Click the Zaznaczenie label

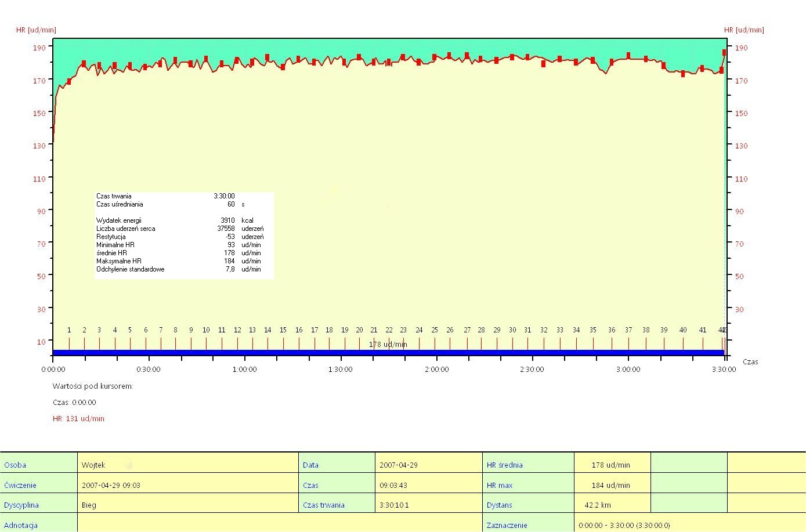(x=507, y=525)
